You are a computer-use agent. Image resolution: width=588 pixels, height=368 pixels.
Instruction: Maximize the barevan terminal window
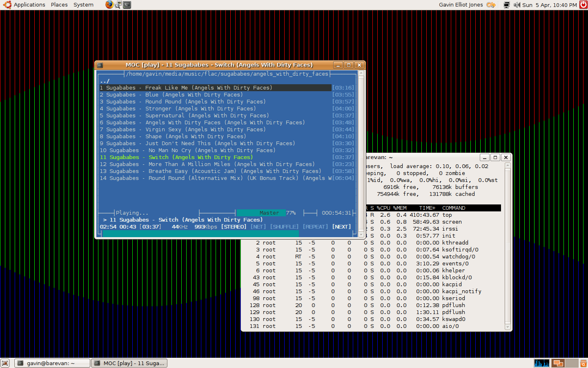(495, 157)
